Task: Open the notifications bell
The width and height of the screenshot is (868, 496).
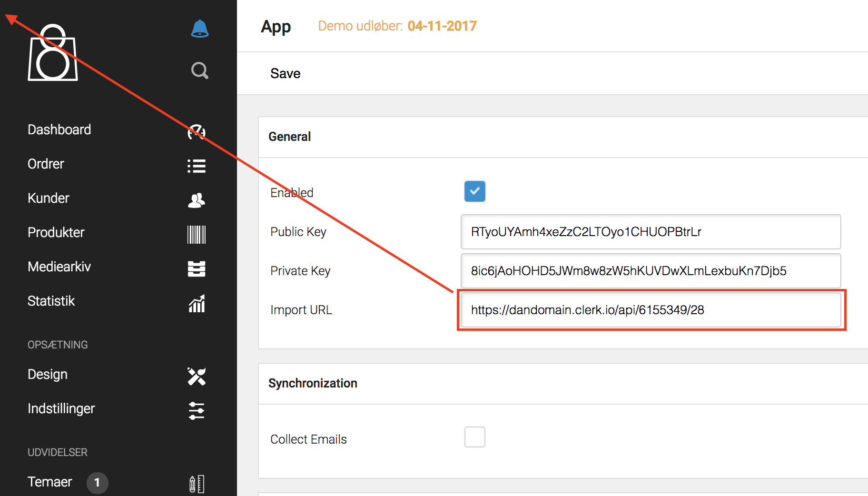Action: [199, 29]
